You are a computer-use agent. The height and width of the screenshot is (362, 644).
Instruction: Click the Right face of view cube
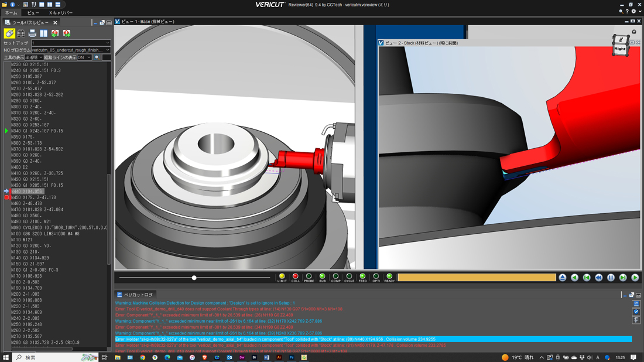pyautogui.click(x=620, y=49)
